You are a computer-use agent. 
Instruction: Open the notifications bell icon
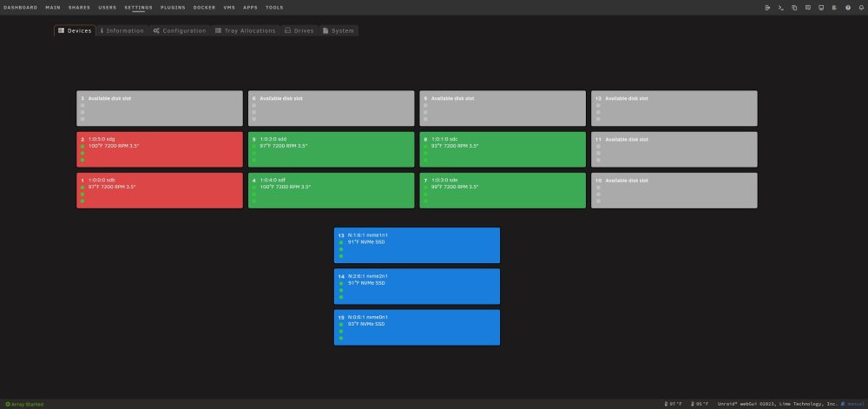(861, 8)
